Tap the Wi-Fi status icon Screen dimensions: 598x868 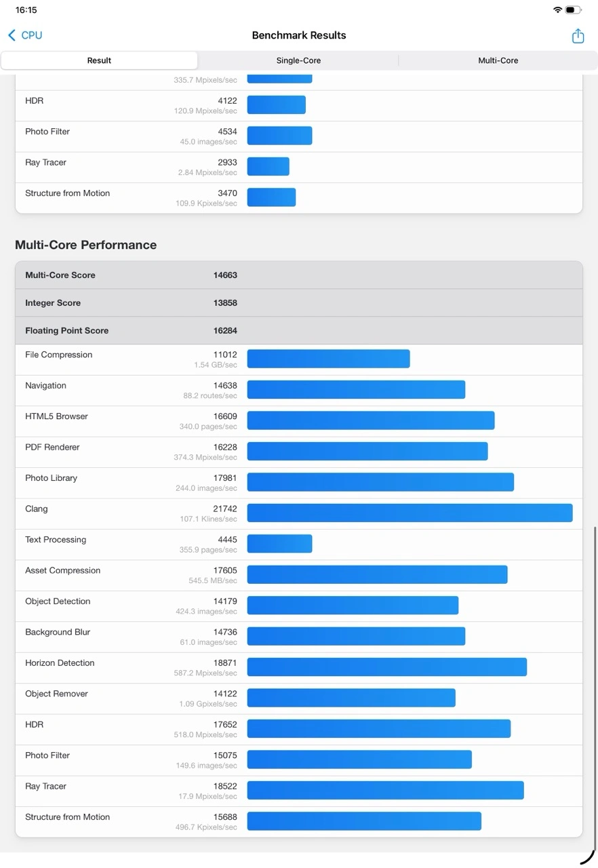click(x=557, y=10)
